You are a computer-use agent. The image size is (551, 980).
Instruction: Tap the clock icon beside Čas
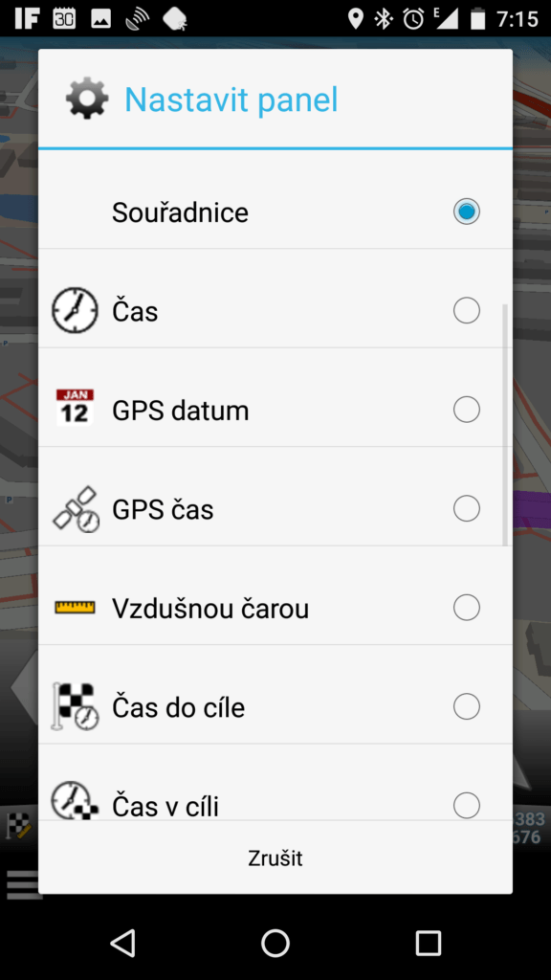[x=75, y=310]
